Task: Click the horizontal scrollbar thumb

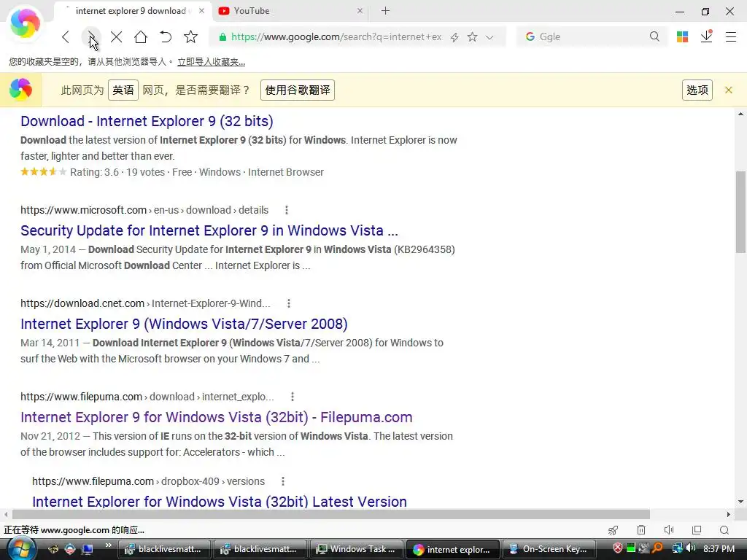Action: point(330,514)
